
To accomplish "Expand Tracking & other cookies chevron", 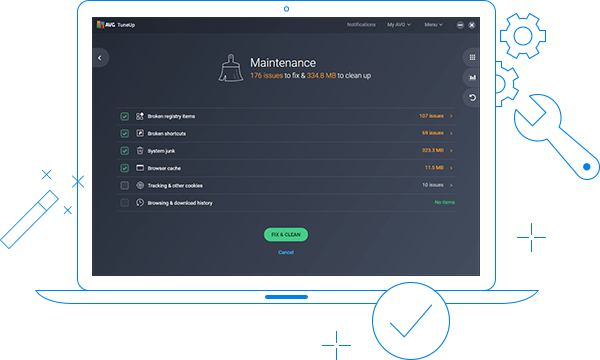I will (x=451, y=185).
